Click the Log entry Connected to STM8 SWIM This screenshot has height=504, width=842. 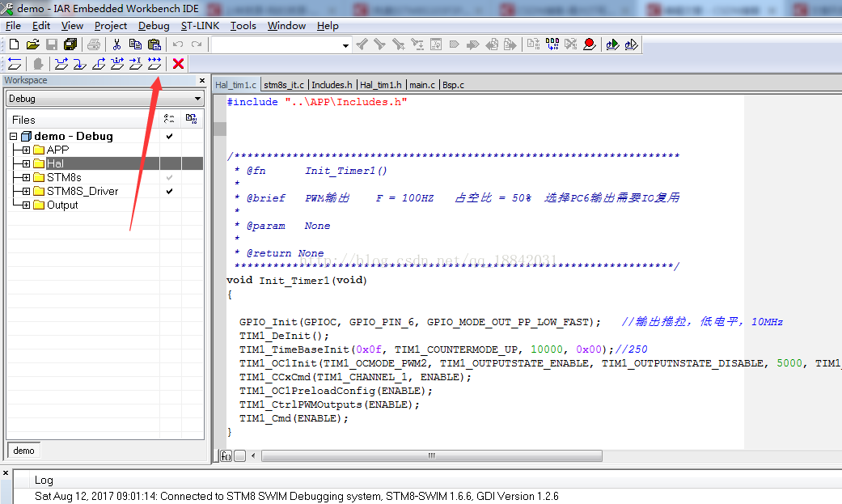click(296, 497)
